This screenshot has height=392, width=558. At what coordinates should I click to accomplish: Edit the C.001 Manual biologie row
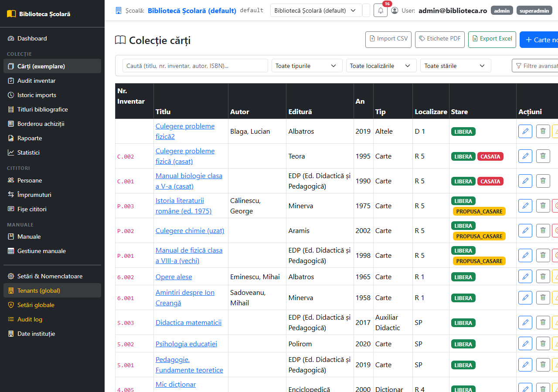(x=525, y=181)
